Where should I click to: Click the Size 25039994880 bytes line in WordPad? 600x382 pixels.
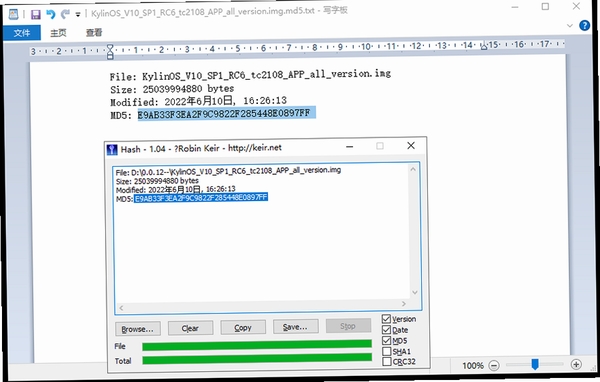point(172,89)
